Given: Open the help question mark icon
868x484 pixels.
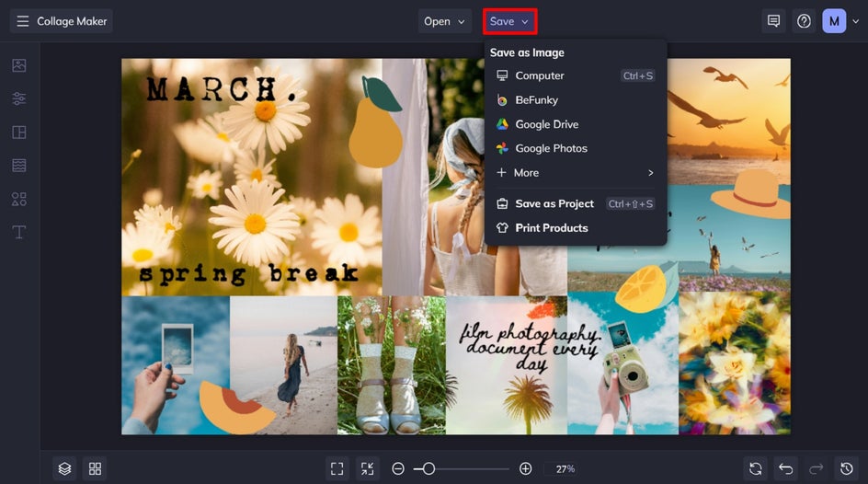Looking at the screenshot, I should point(804,21).
